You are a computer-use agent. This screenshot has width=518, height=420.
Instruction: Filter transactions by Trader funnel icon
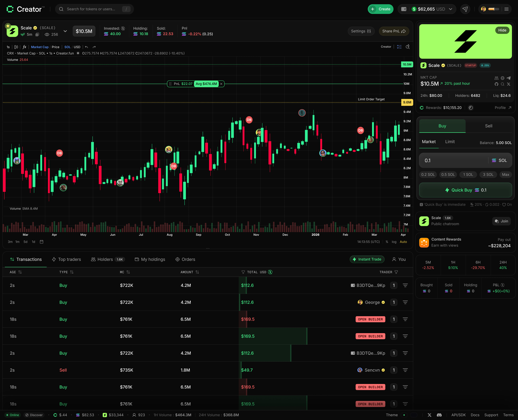396,272
